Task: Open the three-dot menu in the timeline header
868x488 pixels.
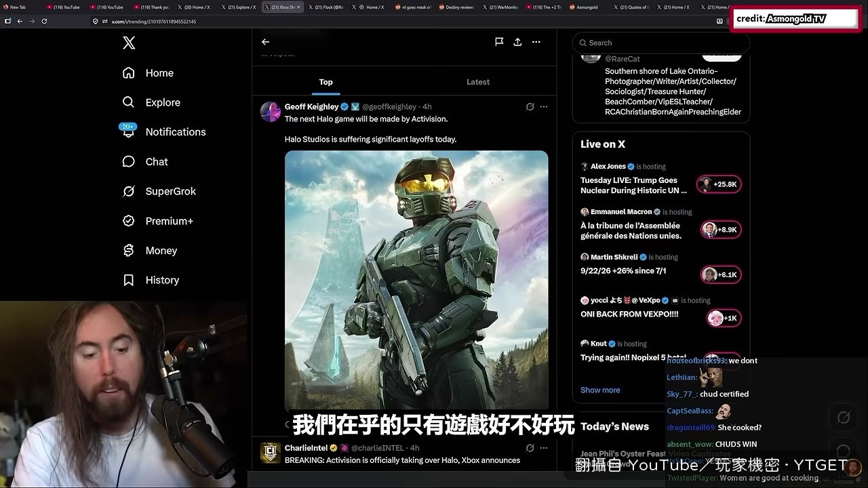Action: point(536,42)
